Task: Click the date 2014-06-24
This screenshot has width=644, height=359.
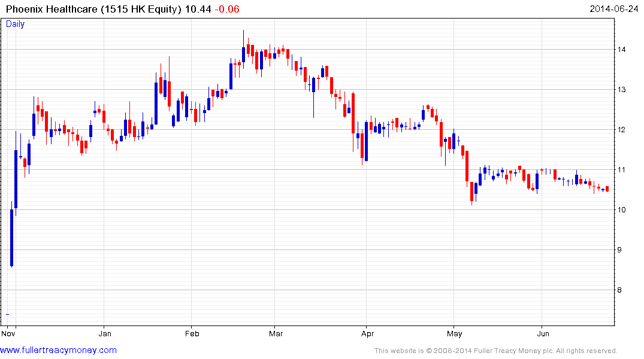Action: tap(613, 9)
